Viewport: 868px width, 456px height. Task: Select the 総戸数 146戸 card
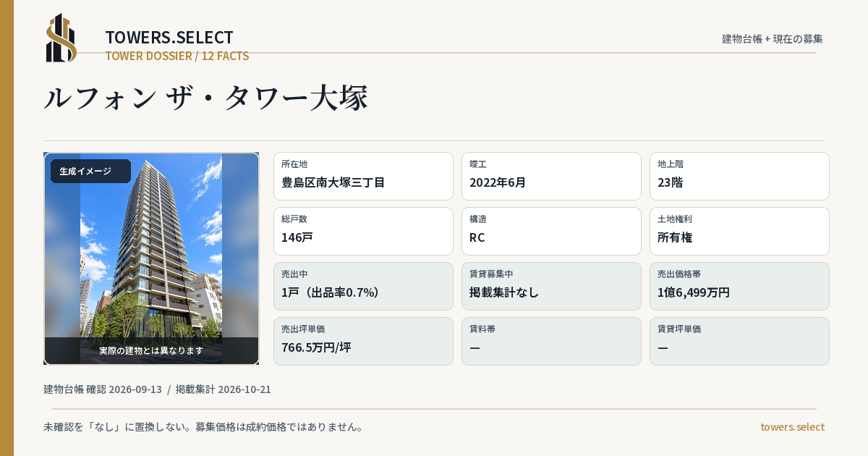363,231
